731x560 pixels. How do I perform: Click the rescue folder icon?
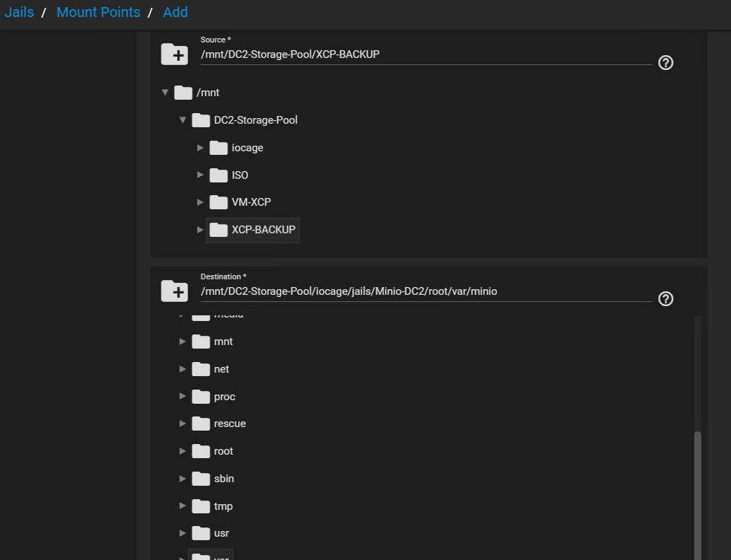(x=201, y=424)
